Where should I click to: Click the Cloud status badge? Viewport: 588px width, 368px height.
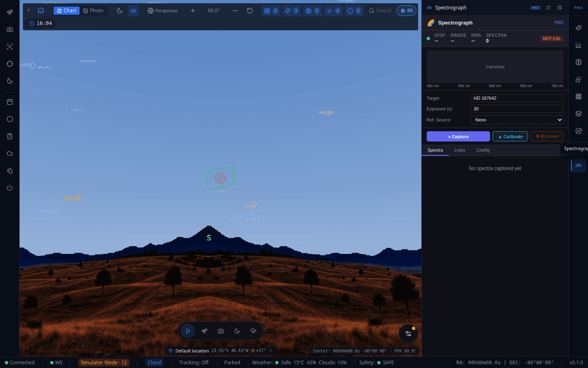pyautogui.click(x=154, y=363)
